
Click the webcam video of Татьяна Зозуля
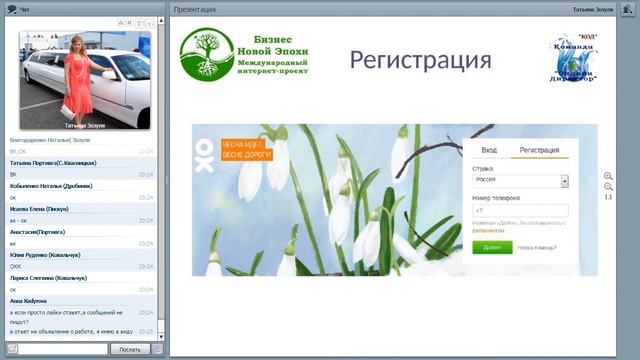click(x=85, y=80)
